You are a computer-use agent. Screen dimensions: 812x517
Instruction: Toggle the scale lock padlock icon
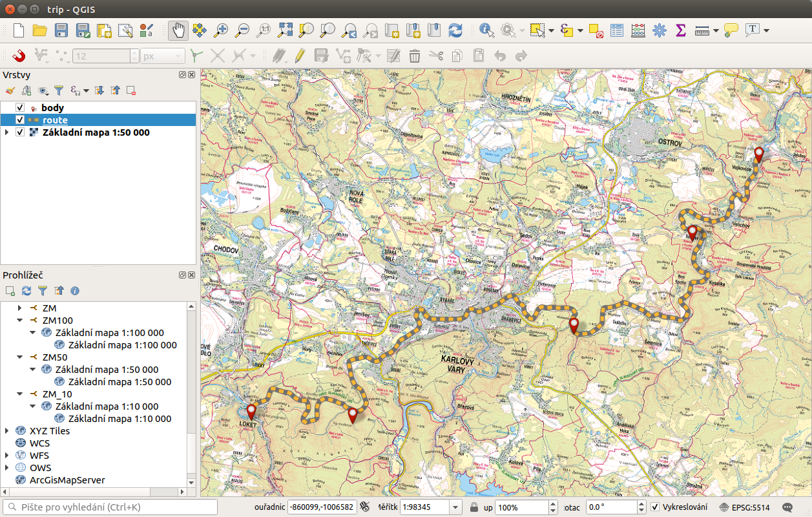pyautogui.click(x=474, y=507)
